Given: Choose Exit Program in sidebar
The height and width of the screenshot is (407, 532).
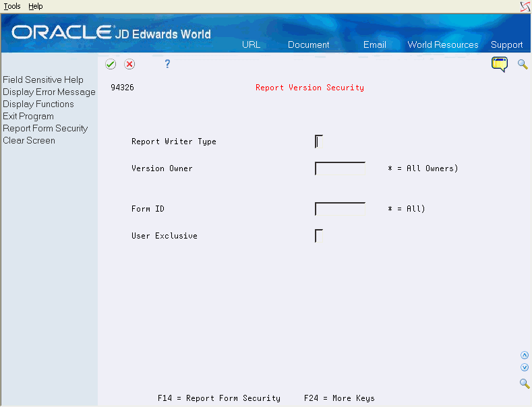Looking at the screenshot, I should 28,117.
